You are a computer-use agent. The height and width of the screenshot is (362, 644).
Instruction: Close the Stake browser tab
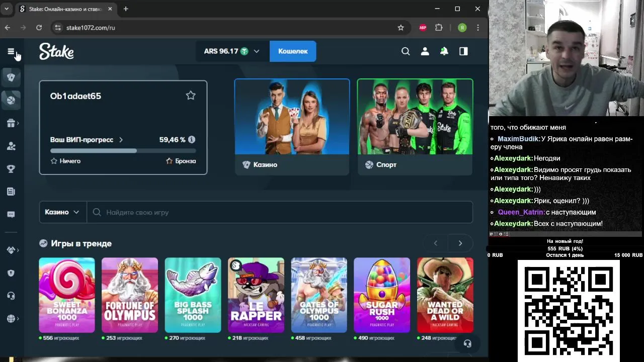110,9
